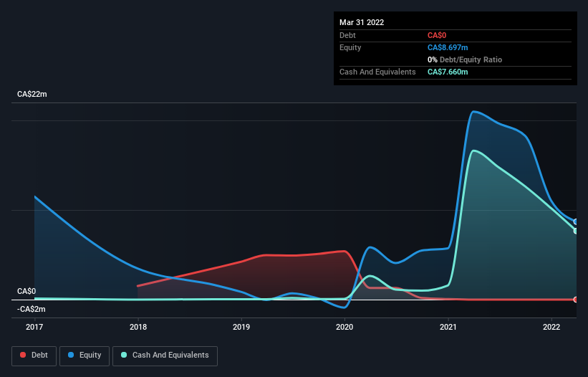
Task: Click the blue Equity legend dot
Action: click(x=71, y=355)
